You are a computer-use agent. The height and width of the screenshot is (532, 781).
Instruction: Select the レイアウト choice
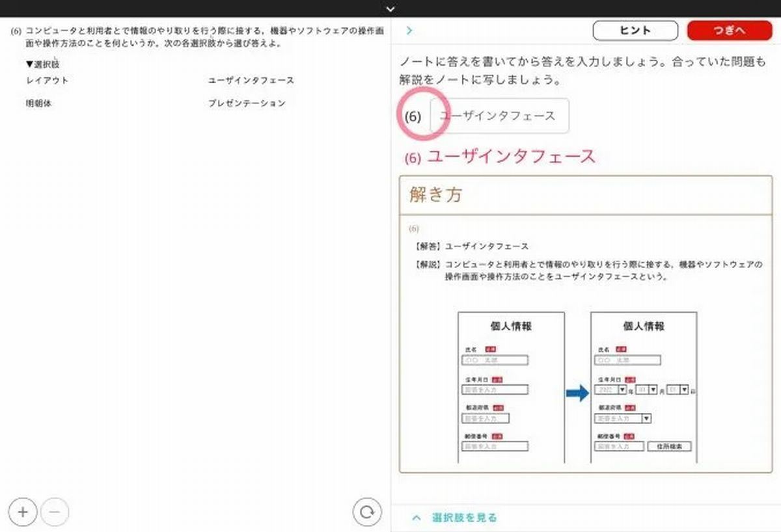click(x=48, y=81)
